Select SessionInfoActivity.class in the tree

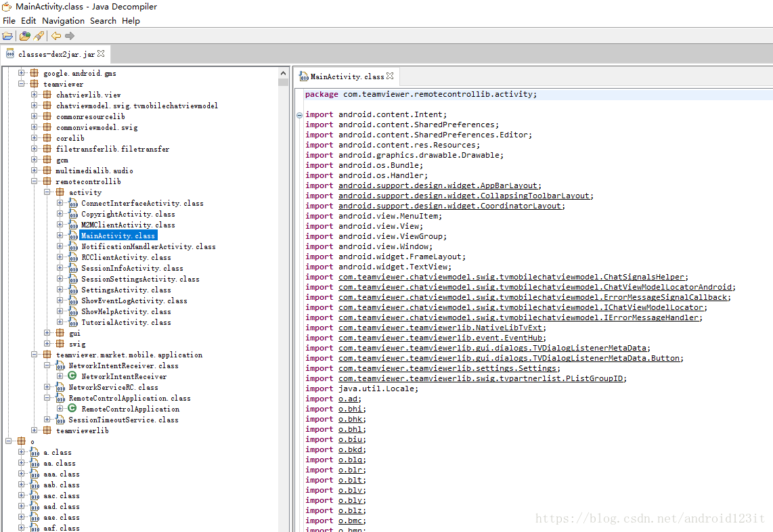tap(132, 268)
